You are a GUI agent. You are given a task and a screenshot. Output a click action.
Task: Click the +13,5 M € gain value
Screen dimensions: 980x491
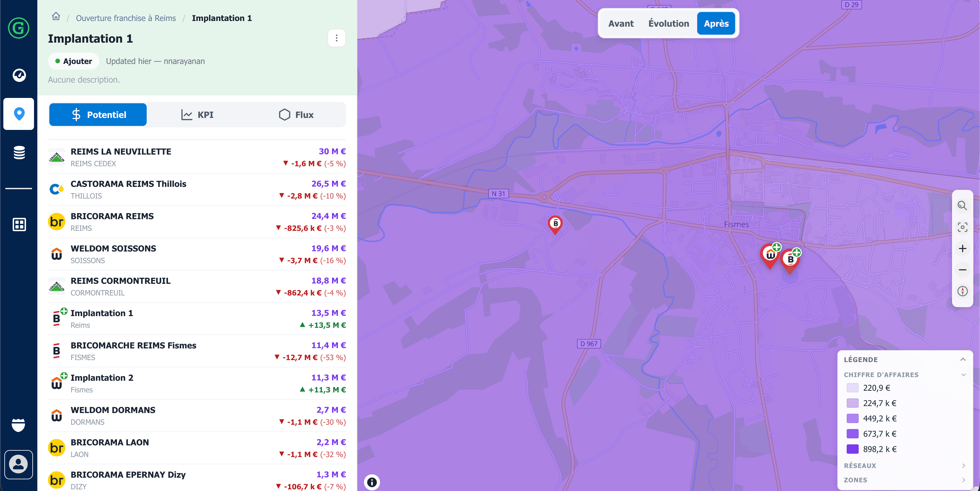[x=323, y=325]
